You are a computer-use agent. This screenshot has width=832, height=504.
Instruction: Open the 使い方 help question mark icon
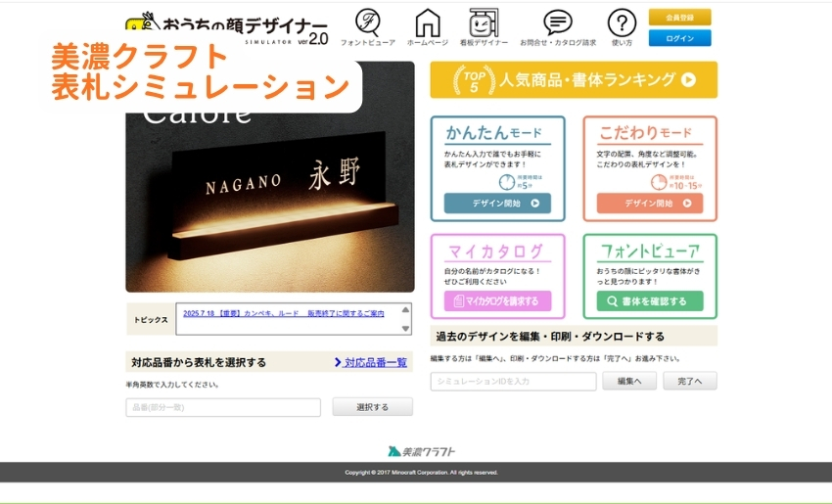[622, 27]
